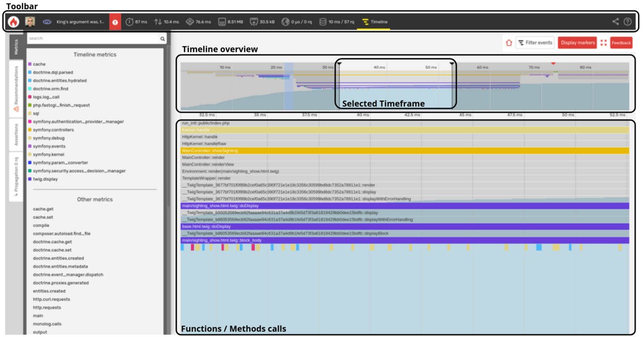
Task: Select composer.autoload.find_file metric
Action: click(62, 234)
